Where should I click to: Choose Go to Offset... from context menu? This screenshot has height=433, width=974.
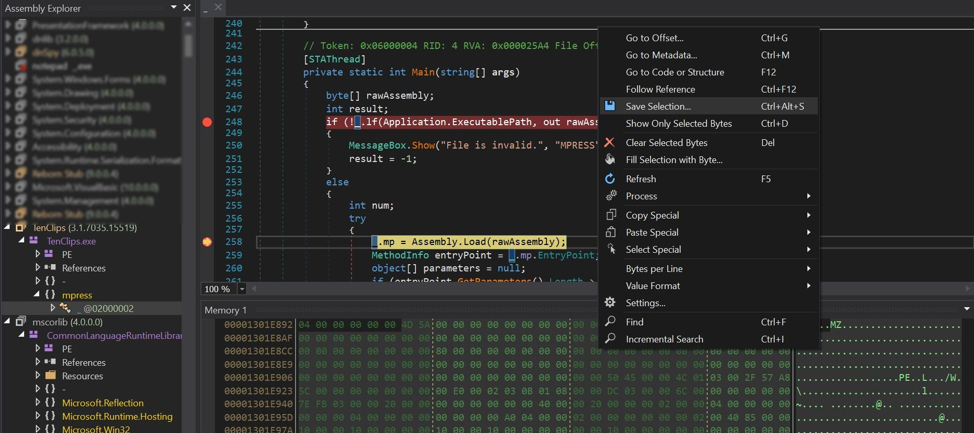click(x=654, y=38)
